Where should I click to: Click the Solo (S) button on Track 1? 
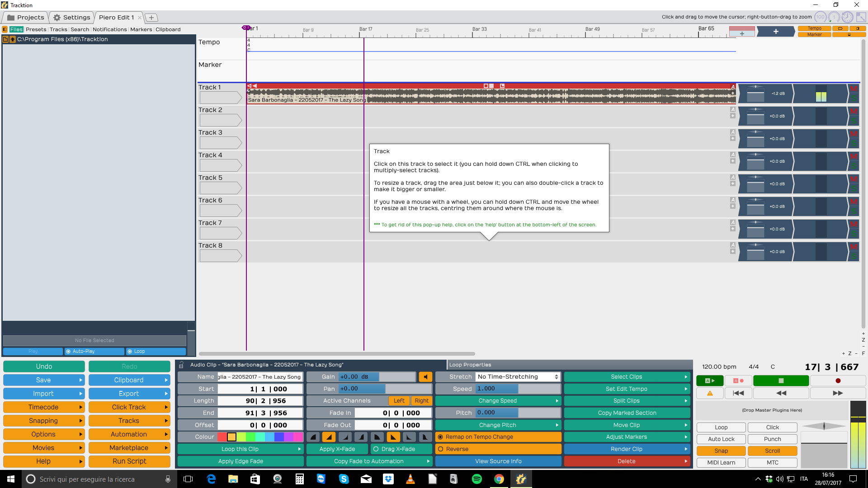(854, 98)
